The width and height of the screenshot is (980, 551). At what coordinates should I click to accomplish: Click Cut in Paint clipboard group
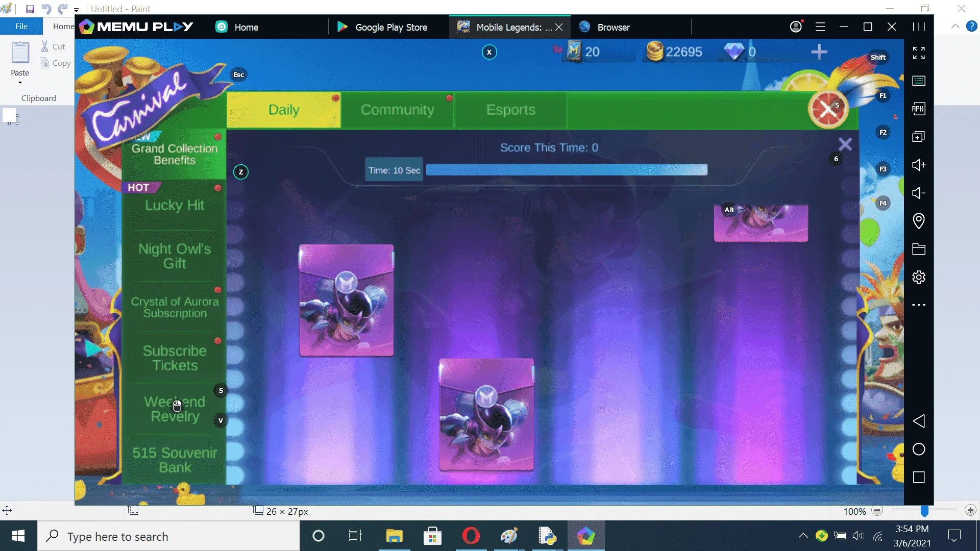(x=53, y=46)
